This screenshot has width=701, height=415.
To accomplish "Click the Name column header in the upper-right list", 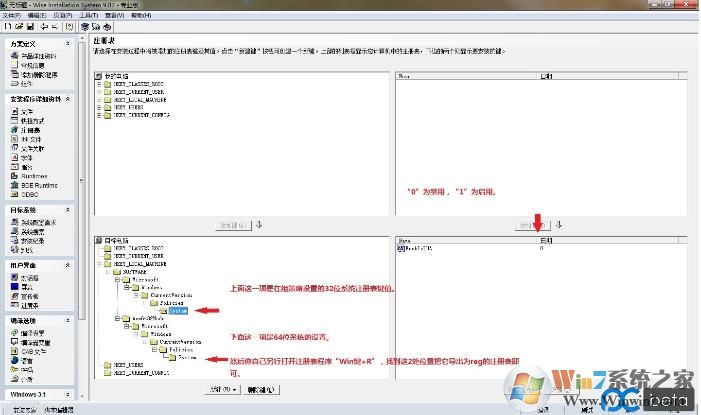I will (x=466, y=76).
